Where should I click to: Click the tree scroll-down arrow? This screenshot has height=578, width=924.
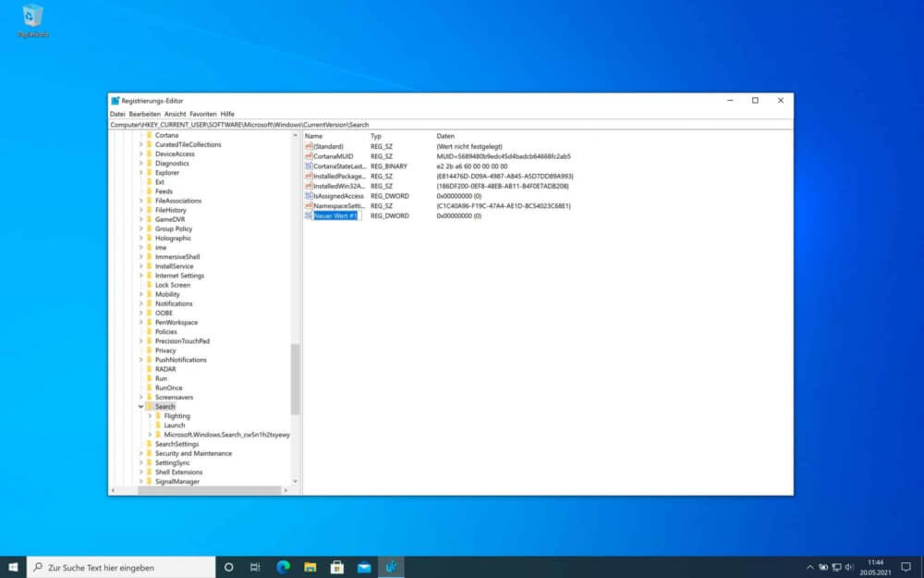click(x=296, y=481)
